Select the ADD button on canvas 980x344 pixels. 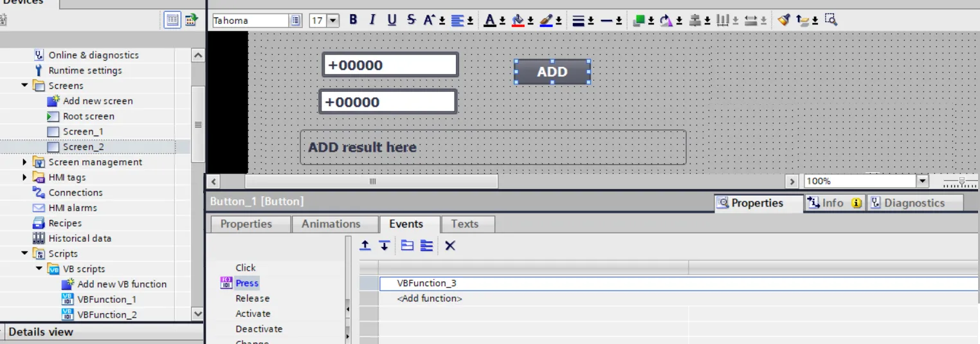pyautogui.click(x=552, y=72)
